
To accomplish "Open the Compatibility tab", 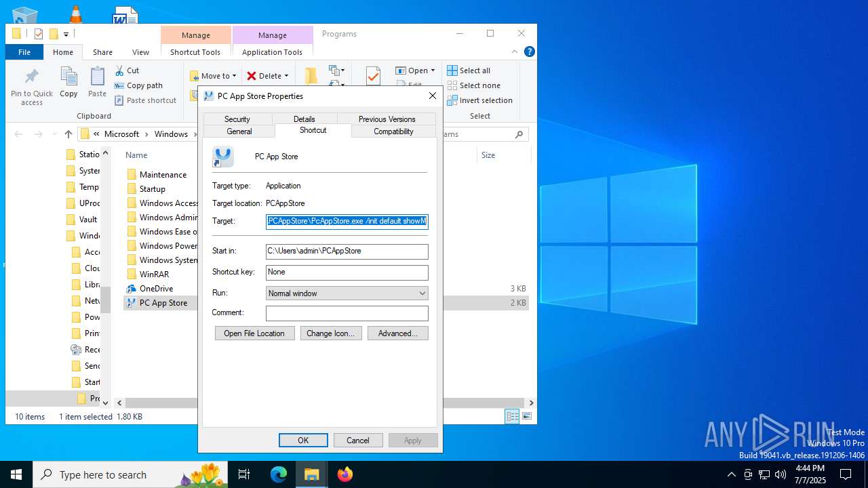I will [x=393, y=131].
